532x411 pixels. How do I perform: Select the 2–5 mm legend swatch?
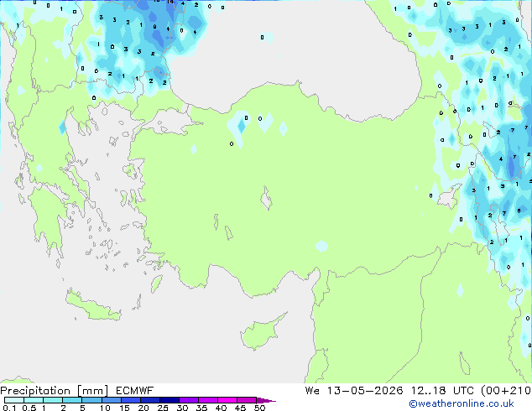72,400
